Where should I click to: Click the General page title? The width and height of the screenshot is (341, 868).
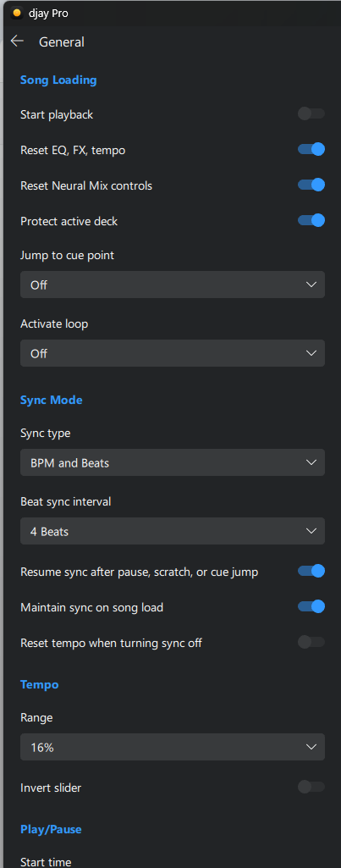point(62,41)
